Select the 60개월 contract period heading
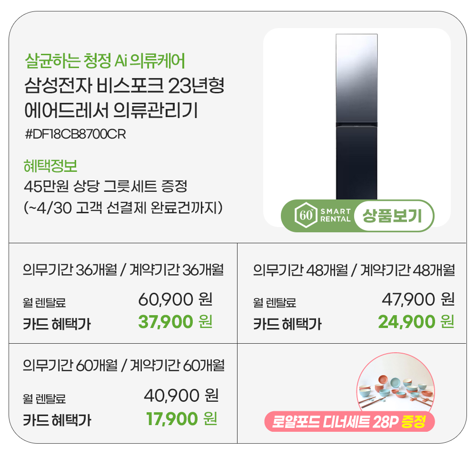The width and height of the screenshot is (476, 457). point(124,366)
